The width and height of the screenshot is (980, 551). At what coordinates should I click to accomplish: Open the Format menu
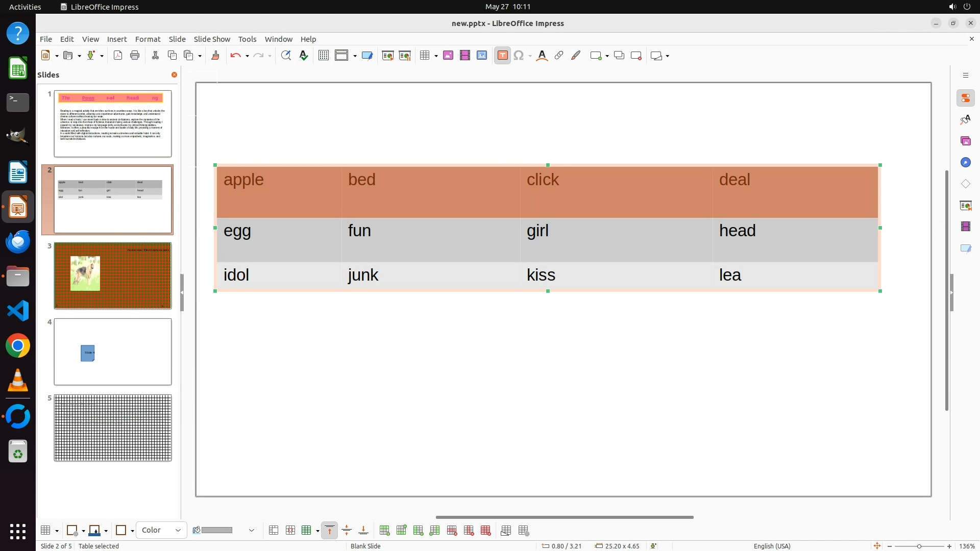pos(148,39)
